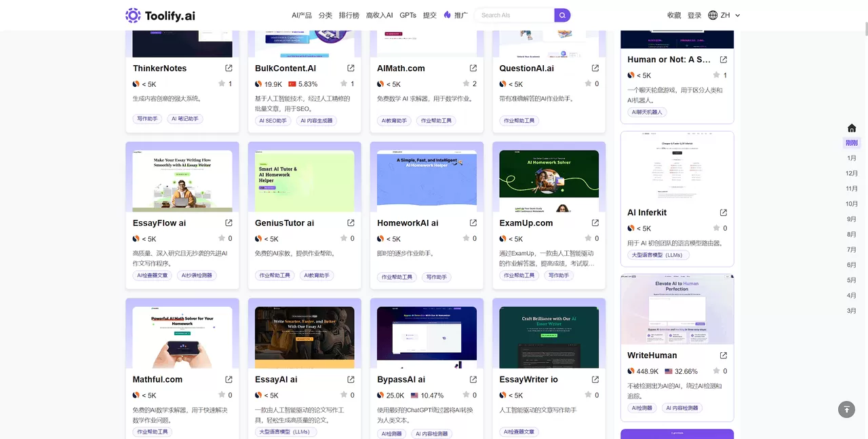Screen dimensions: 868x439
Task: Open the GPTs menu item
Action: pyautogui.click(x=408, y=14)
